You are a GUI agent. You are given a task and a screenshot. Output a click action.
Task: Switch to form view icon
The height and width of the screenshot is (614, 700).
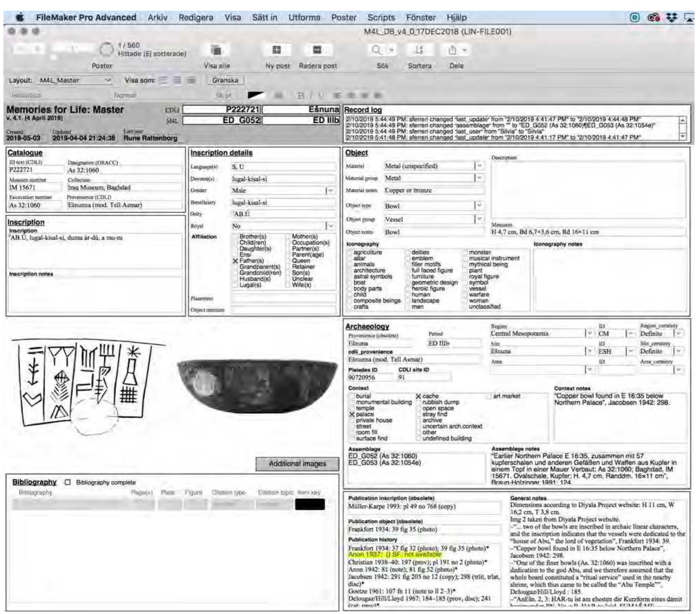[x=163, y=80]
